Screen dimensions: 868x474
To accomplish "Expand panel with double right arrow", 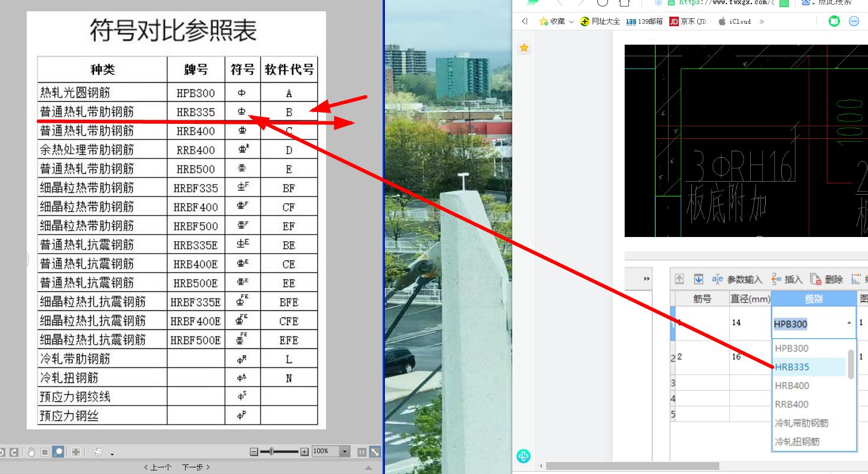I will tap(647, 279).
